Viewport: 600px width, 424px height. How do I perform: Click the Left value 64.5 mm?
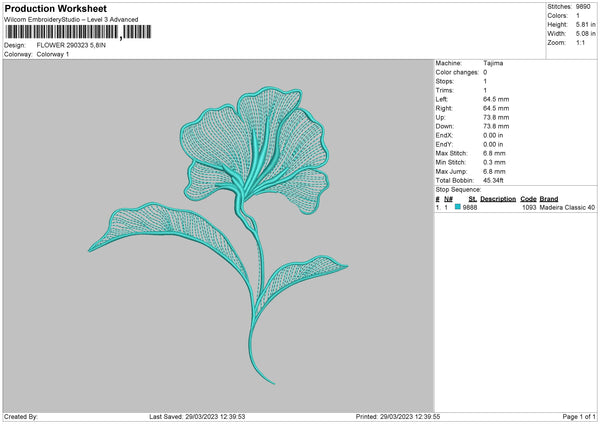(x=496, y=99)
